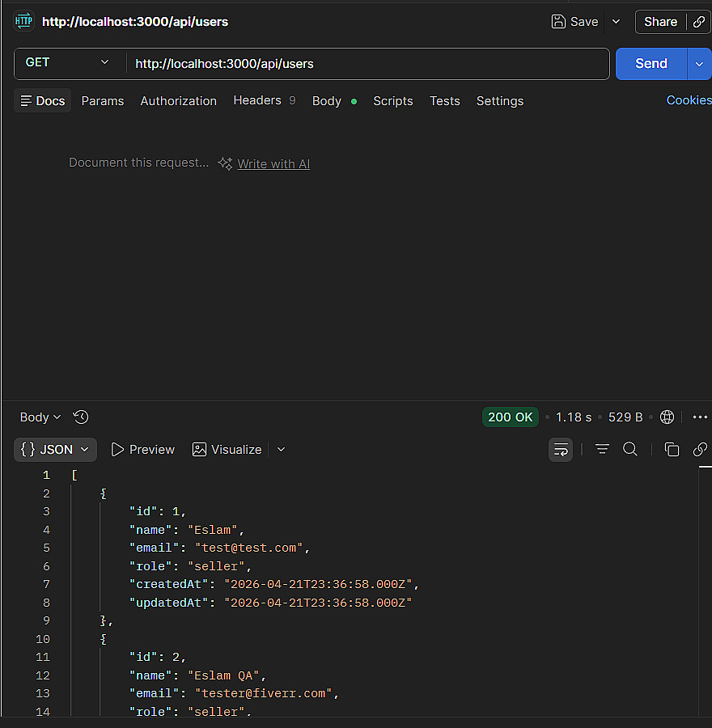The height and width of the screenshot is (728, 712).
Task: Click the request URL input field
Action: coord(367,63)
